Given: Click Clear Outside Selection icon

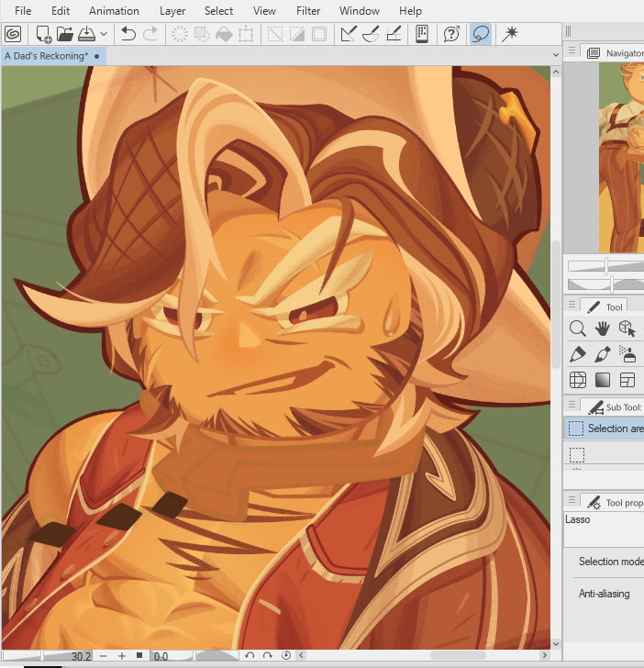Looking at the screenshot, I should 202,34.
